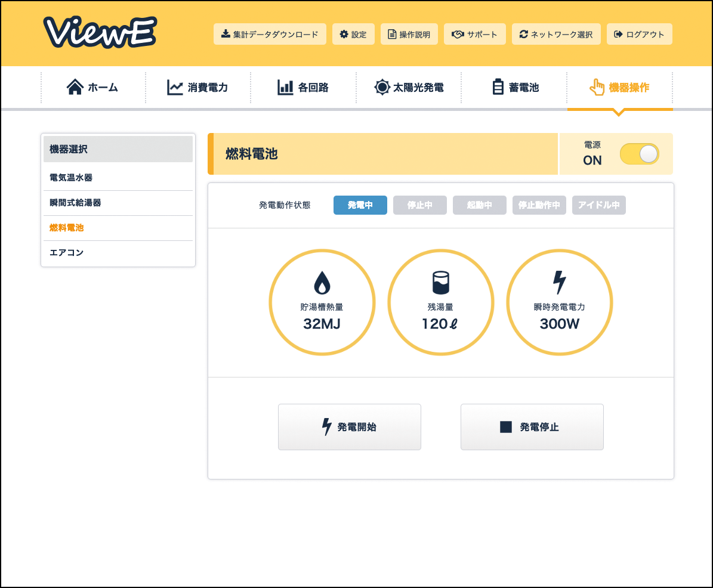Toggle the 電源 power switch off

click(x=640, y=154)
